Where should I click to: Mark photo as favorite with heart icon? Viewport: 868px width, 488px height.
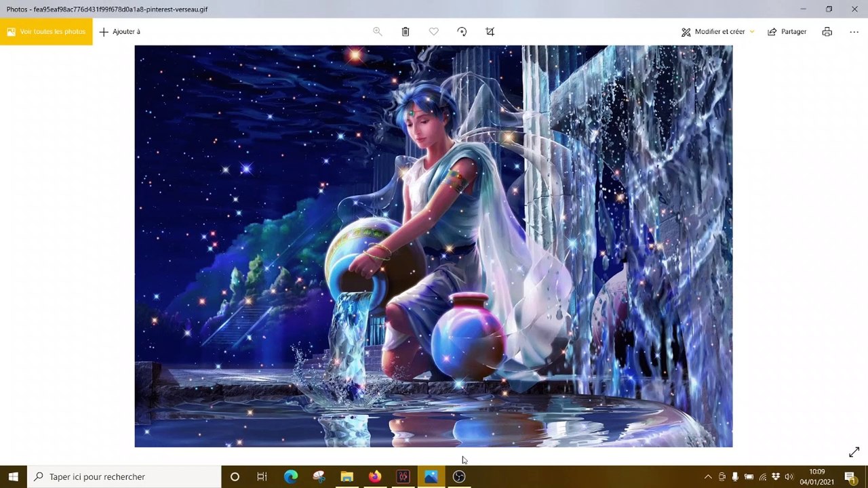pyautogui.click(x=434, y=32)
